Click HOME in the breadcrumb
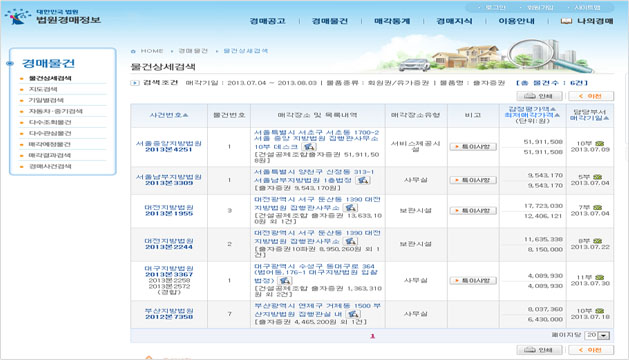The width and height of the screenshot is (629, 362). pyautogui.click(x=152, y=51)
